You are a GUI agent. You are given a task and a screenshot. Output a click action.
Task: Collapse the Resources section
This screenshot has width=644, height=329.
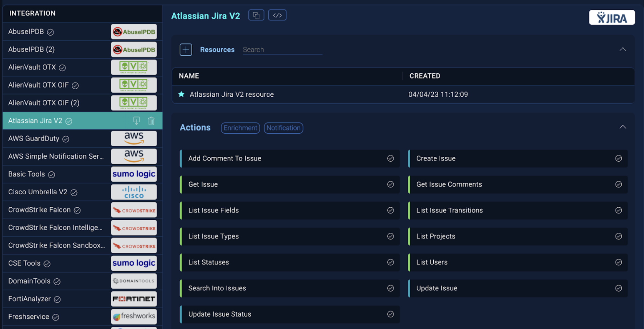623,49
